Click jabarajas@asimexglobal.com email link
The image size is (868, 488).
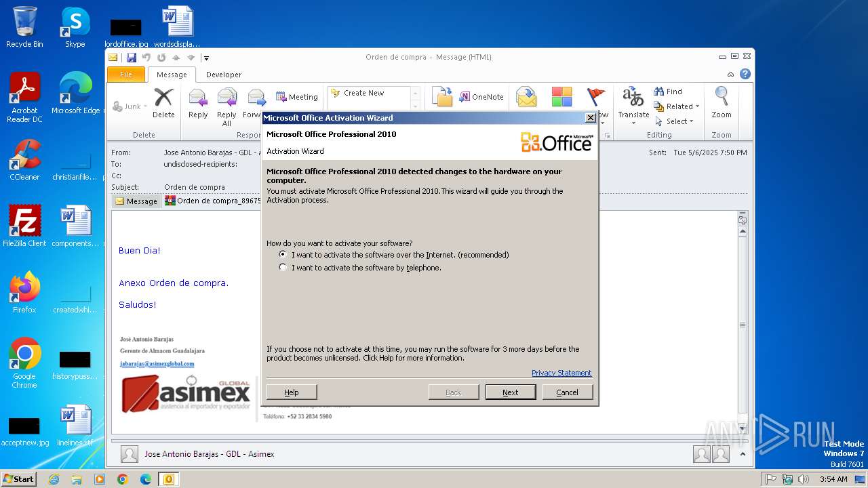coord(157,363)
